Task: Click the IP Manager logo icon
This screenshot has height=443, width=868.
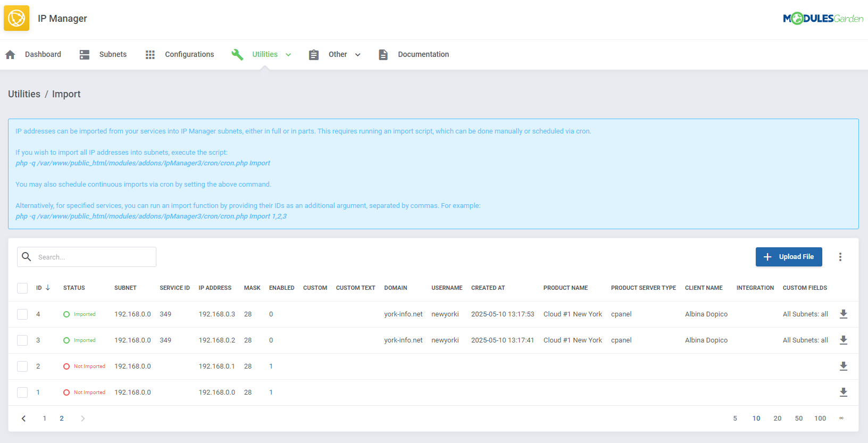Action: pos(16,18)
